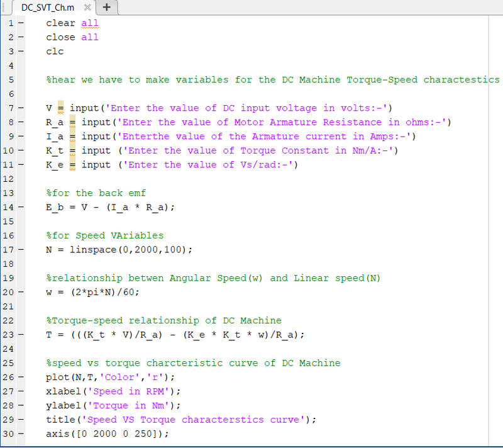Toggle breakpoint on line 14 back emf

[x=21, y=207]
